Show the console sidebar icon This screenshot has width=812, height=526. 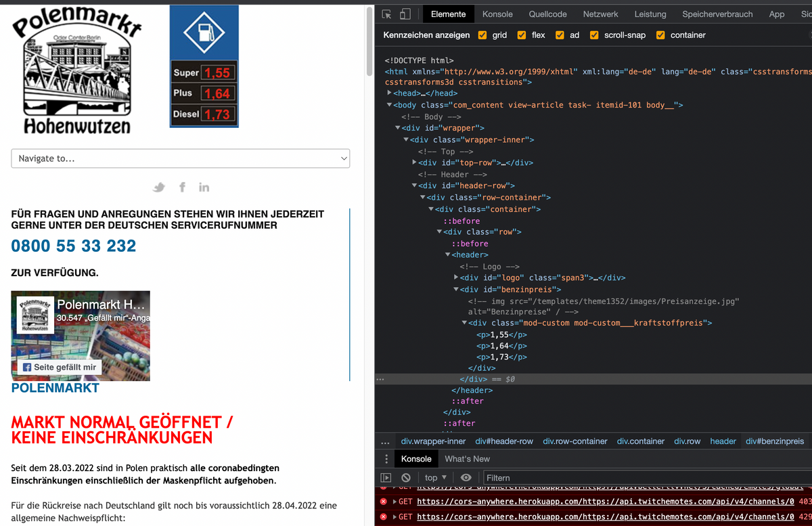(x=386, y=478)
